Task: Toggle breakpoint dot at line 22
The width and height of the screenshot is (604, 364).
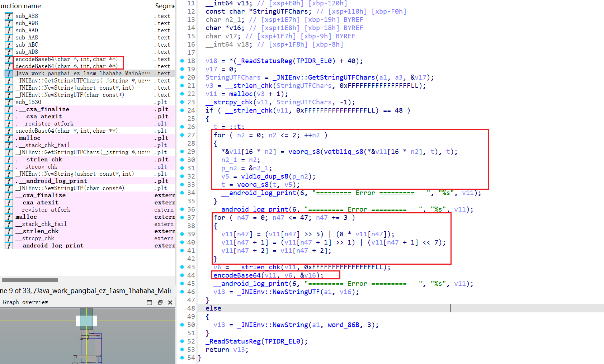Action: (x=182, y=94)
